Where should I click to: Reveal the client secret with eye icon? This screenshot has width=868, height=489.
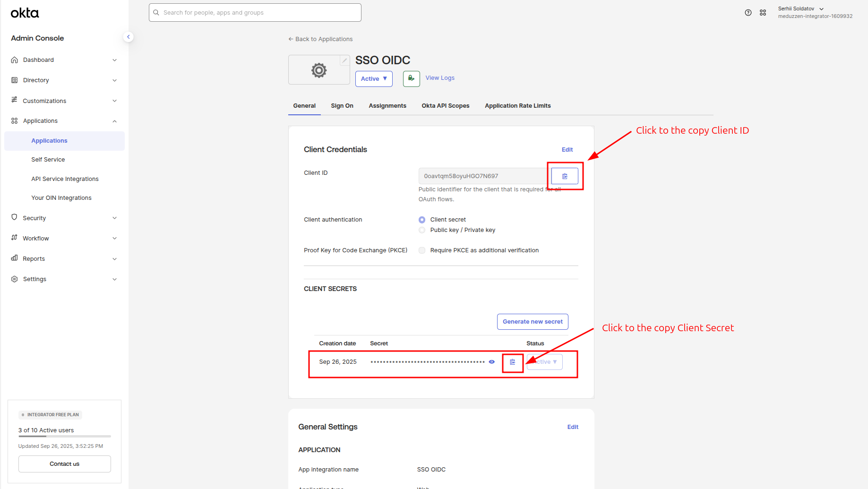pos(491,362)
